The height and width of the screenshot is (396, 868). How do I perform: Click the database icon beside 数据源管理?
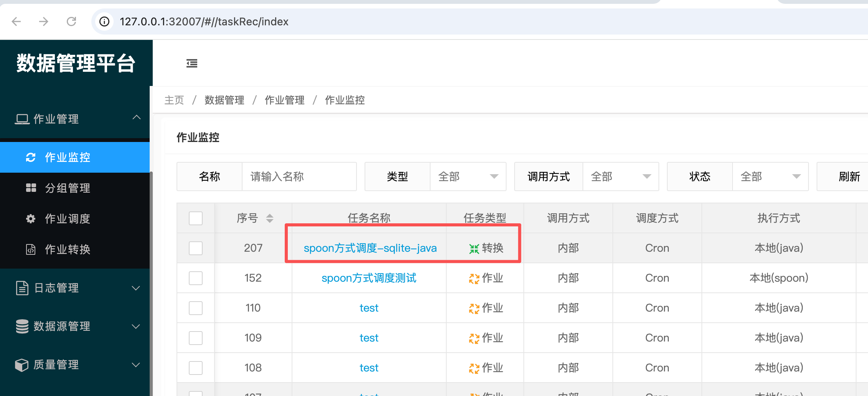22,326
